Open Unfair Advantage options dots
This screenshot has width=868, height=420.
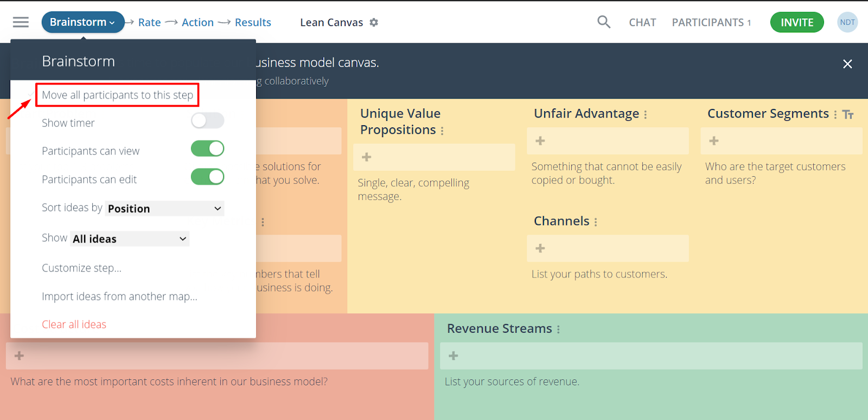click(646, 115)
